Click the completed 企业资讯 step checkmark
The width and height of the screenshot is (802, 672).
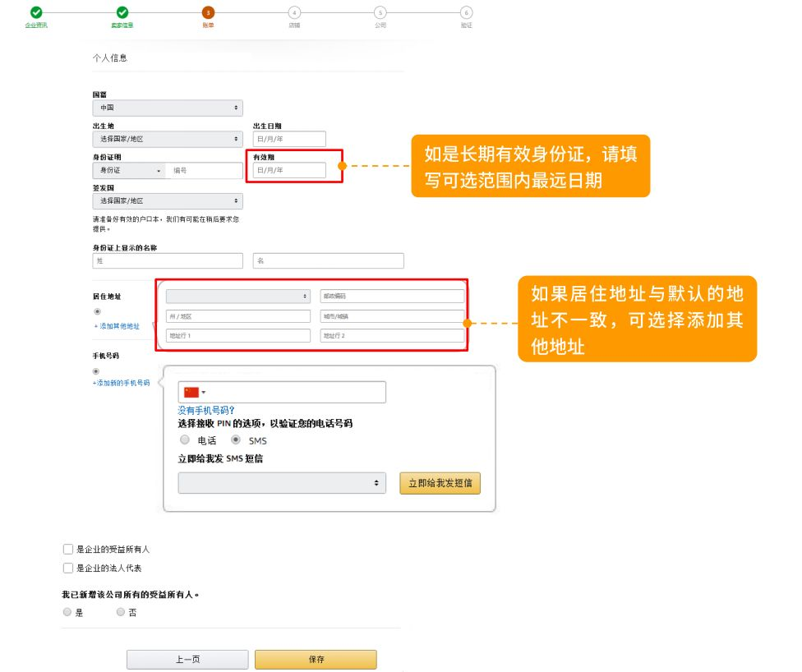[36, 12]
